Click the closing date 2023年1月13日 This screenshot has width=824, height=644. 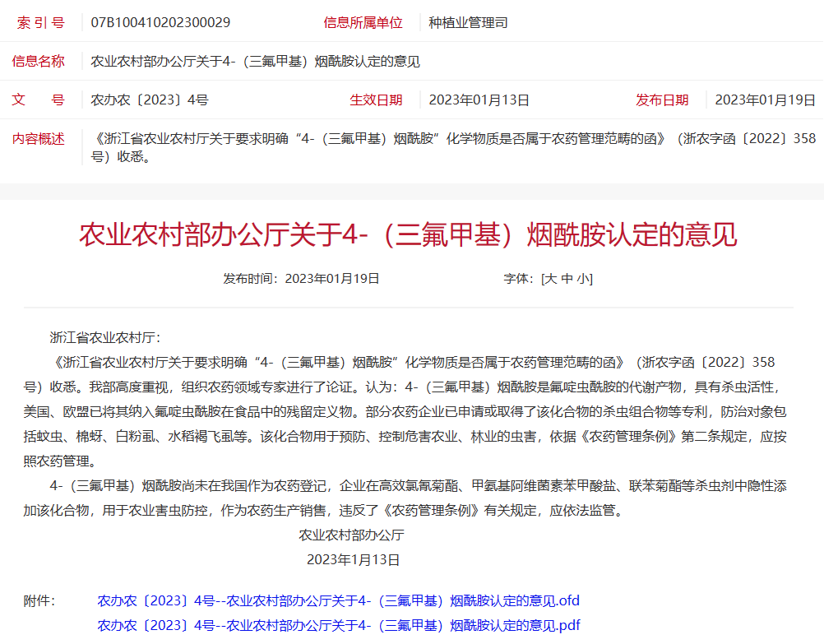click(x=353, y=559)
